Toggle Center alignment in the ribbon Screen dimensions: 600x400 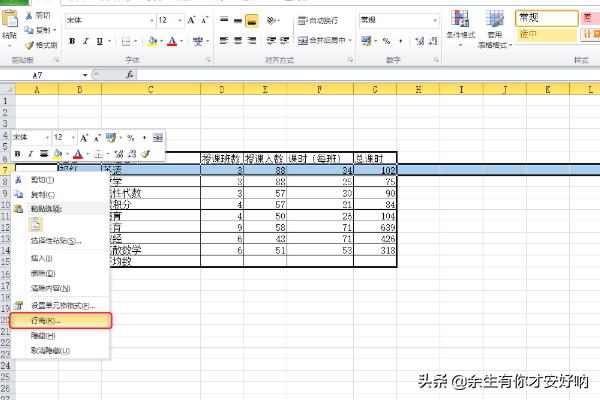[238, 41]
